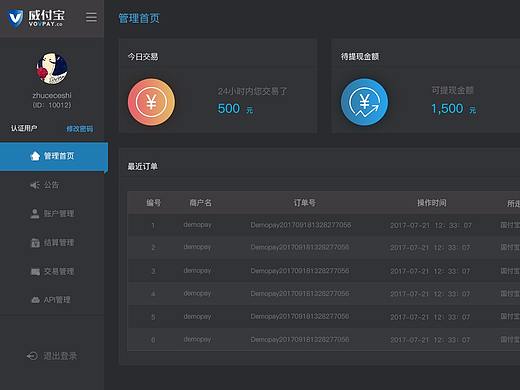This screenshot has height=390, width=520.
Task: Click demopay merchant in row 6
Action: click(x=197, y=340)
